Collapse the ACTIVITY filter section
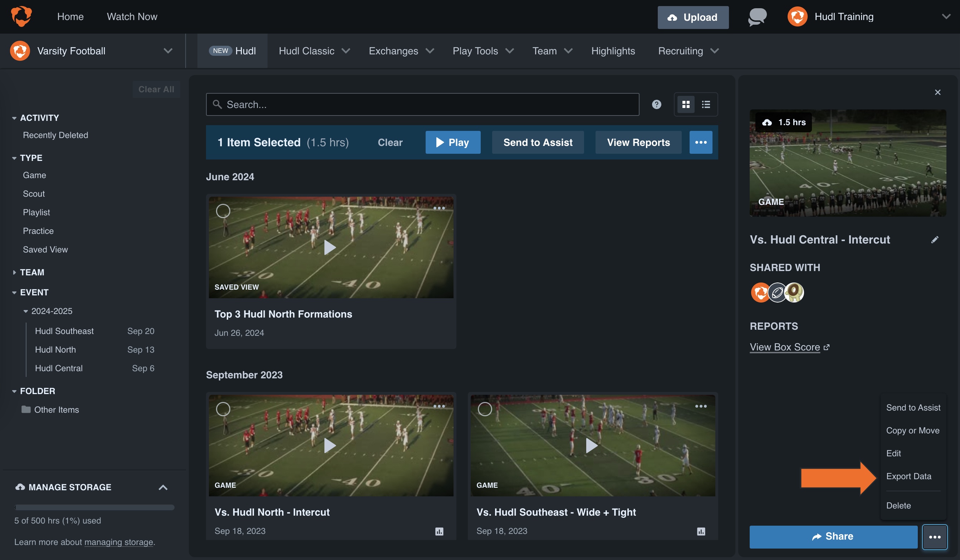Screen dimensions: 960x560 14,118
